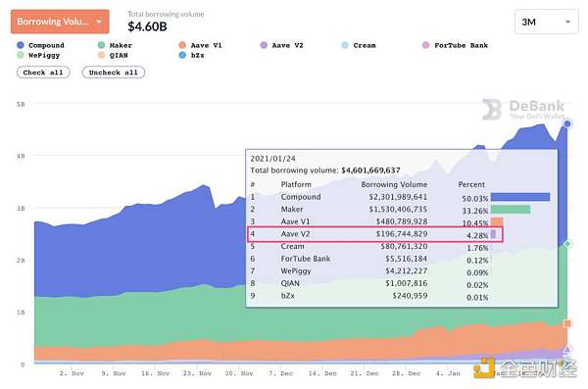588x389 pixels.
Task: Toggle the Maker legend series
Action: [115, 45]
